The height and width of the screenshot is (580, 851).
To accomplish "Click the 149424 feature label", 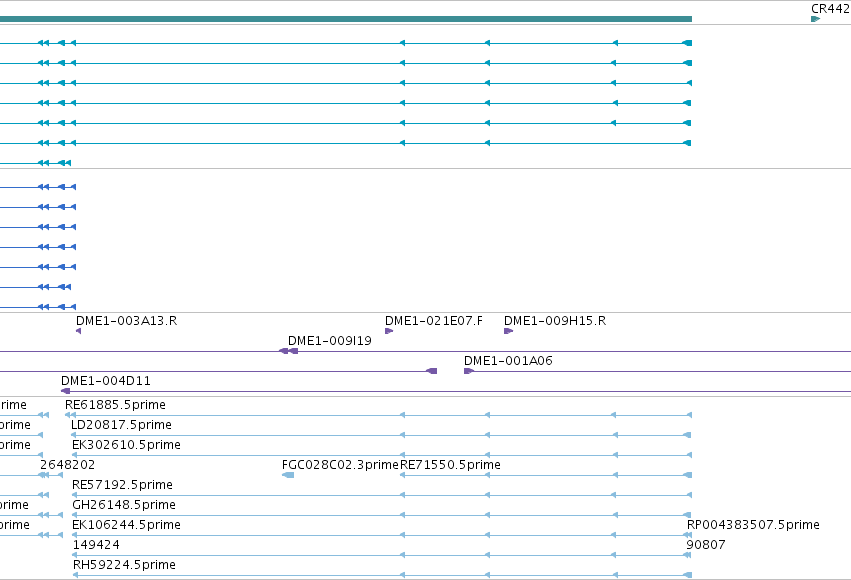I will pos(96,545).
